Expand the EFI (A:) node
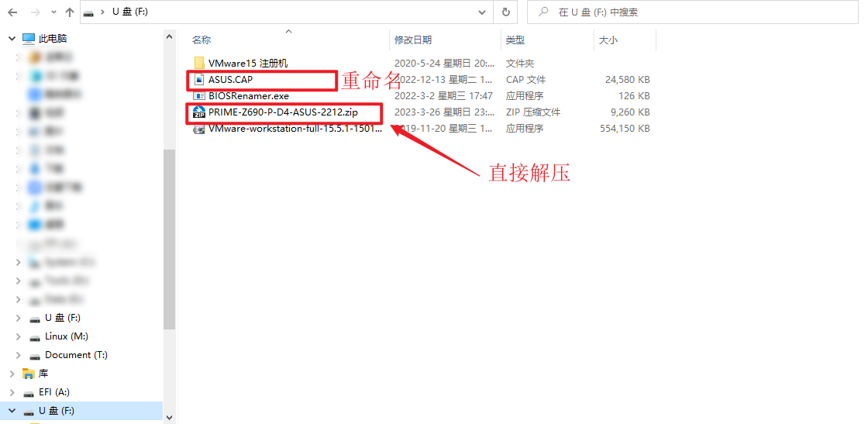 (x=12, y=392)
